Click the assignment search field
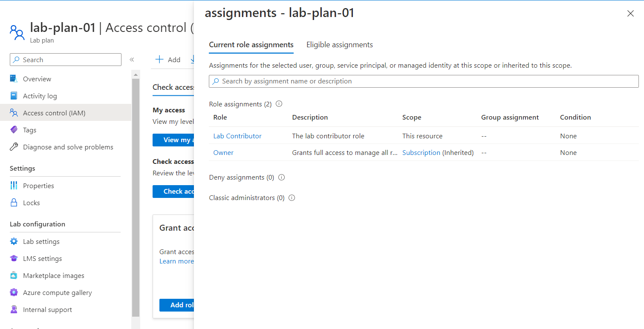Image resolution: width=644 pixels, height=329 pixels. click(423, 81)
